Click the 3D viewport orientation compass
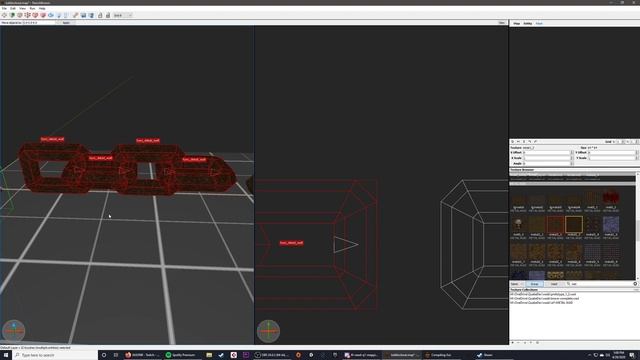 (x=13, y=331)
